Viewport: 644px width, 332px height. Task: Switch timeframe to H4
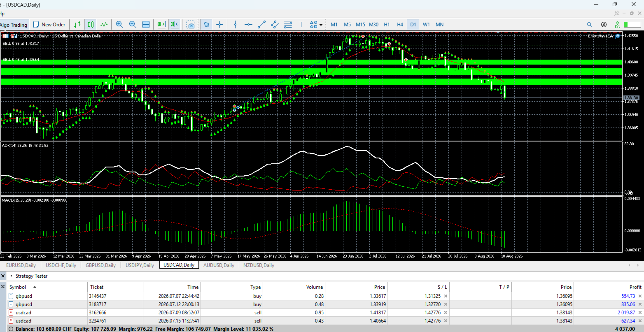pos(400,25)
